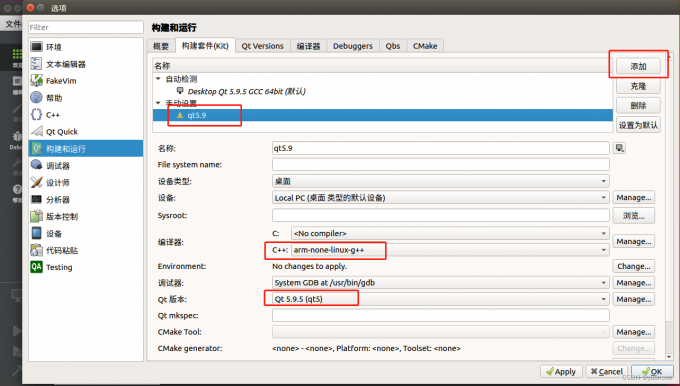Click the kit icon button beside name field
Viewport: 680px width, 386px height.
click(619, 148)
